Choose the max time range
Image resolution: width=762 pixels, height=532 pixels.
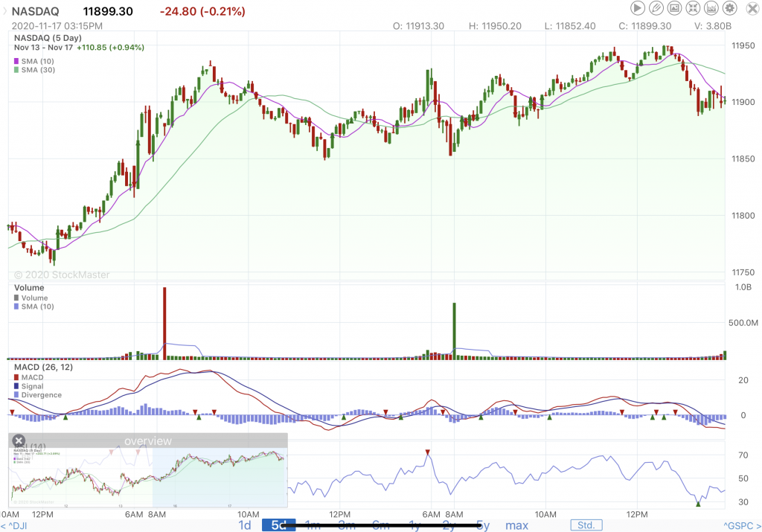[x=516, y=525]
